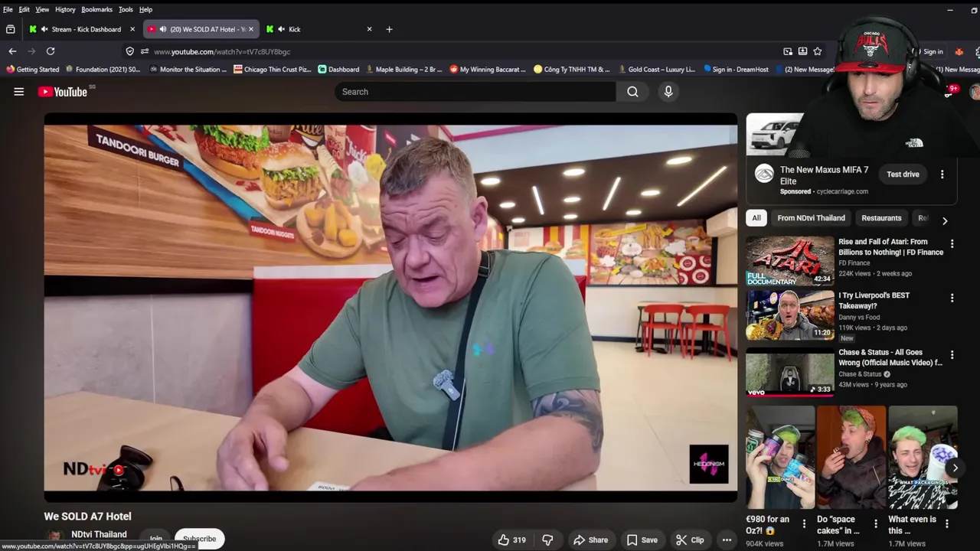Open tracking protection shield icon

pos(129,51)
